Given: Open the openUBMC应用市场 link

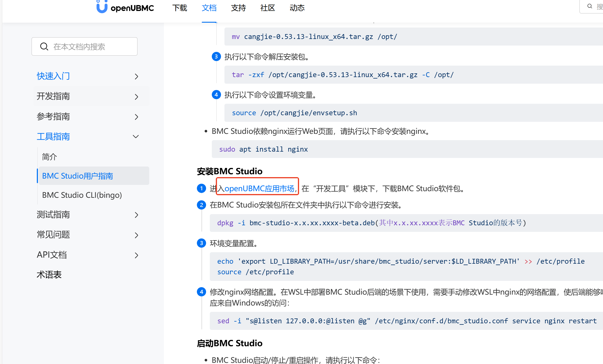Looking at the screenshot, I should pyautogui.click(x=259, y=188).
